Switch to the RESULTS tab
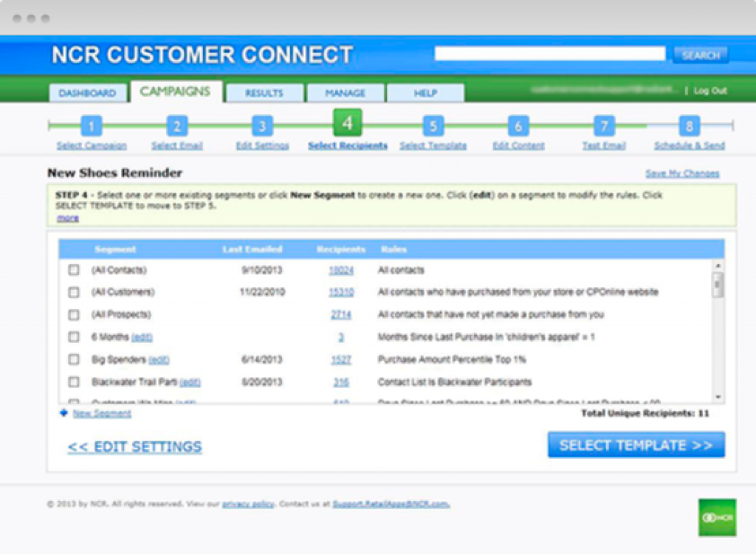Viewport: 756px width, 554px height. (264, 93)
